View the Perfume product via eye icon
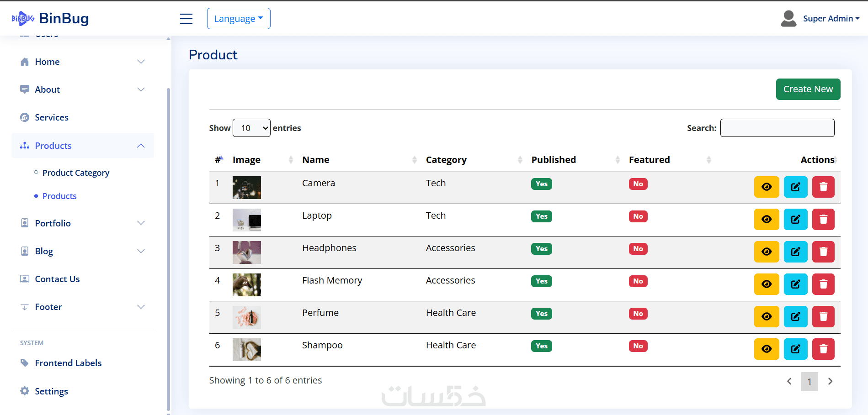 pyautogui.click(x=767, y=316)
